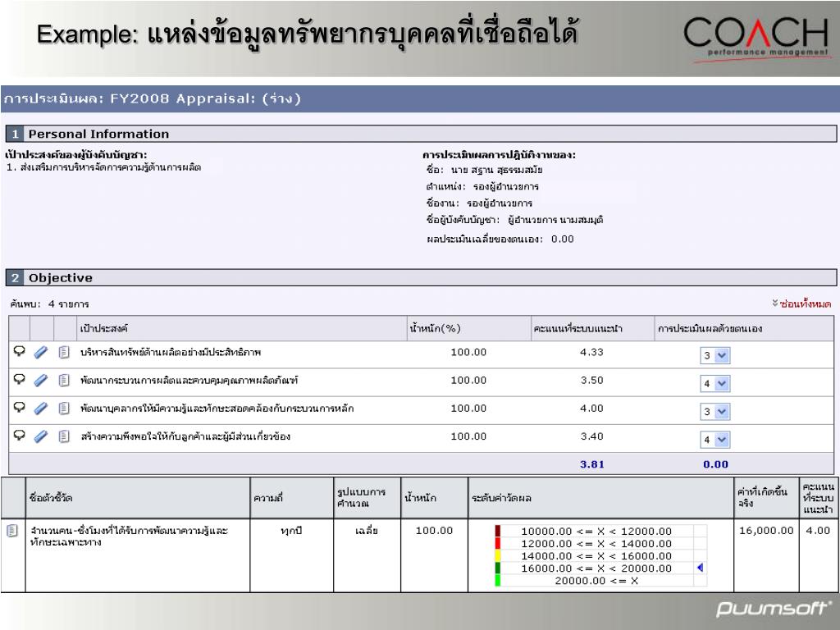Click indicator name จำนวนคน-ชั่วโมงที่ได้รับการพัฒนา

pos(129,536)
